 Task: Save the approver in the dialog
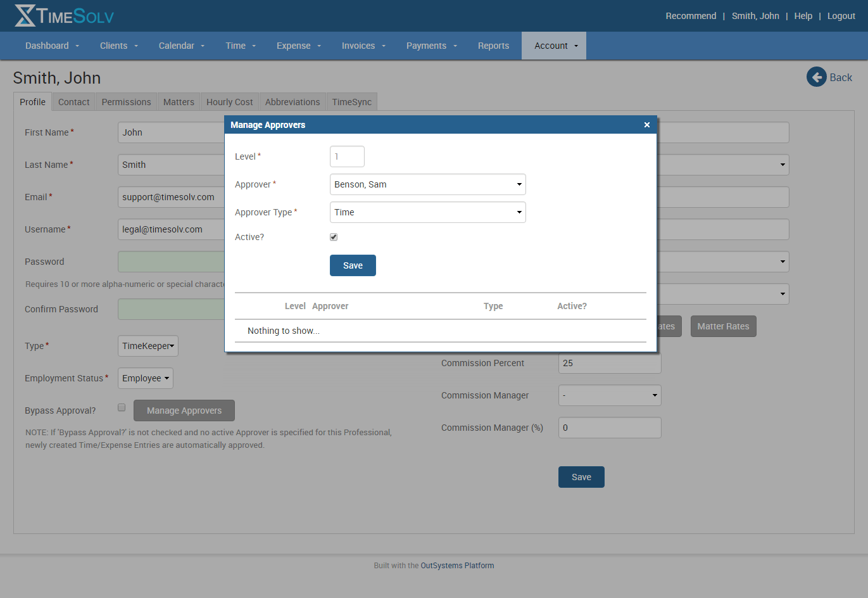click(x=353, y=265)
